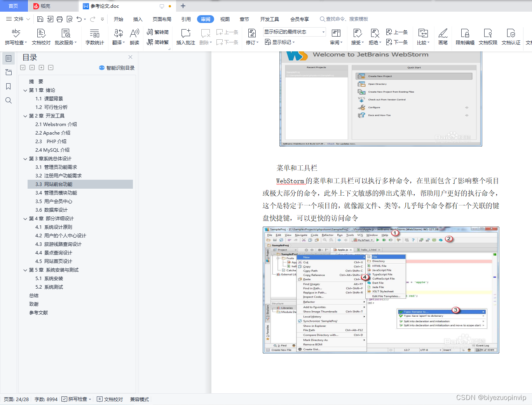
Task: Open the outline panel icon in sidebar
Action: [9, 58]
